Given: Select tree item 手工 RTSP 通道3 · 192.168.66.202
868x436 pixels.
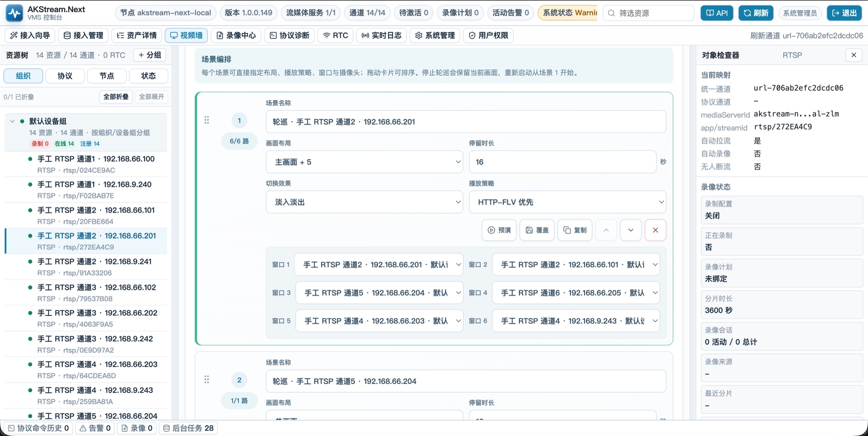Looking at the screenshot, I should pos(86,319).
